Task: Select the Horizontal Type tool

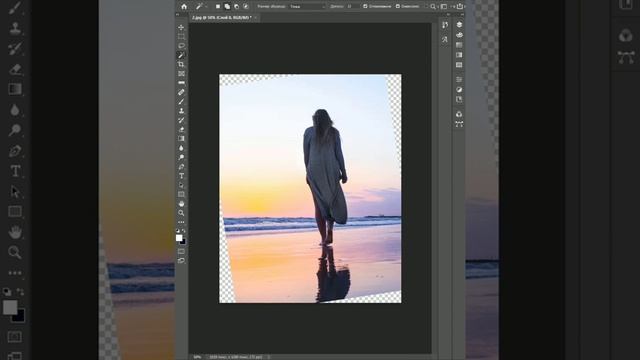Action: (x=181, y=176)
